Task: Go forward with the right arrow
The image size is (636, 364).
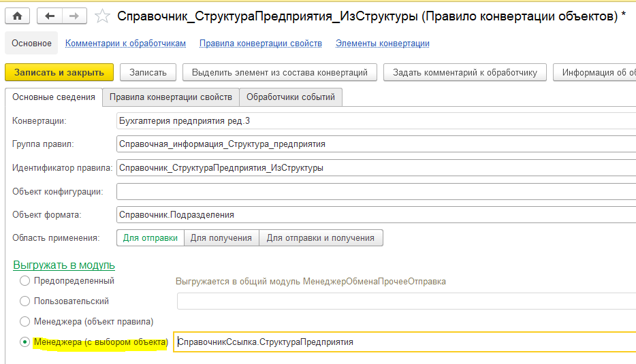Action: pyautogui.click(x=74, y=16)
